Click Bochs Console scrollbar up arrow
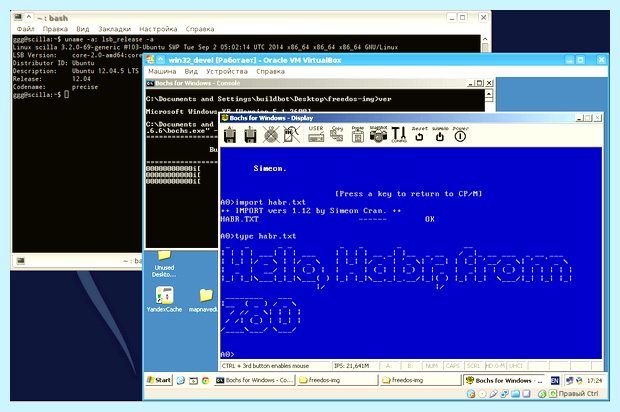 [489, 94]
